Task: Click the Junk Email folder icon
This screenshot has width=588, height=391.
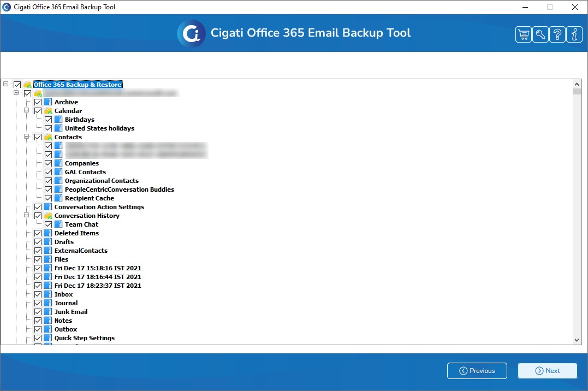Action: coord(48,312)
